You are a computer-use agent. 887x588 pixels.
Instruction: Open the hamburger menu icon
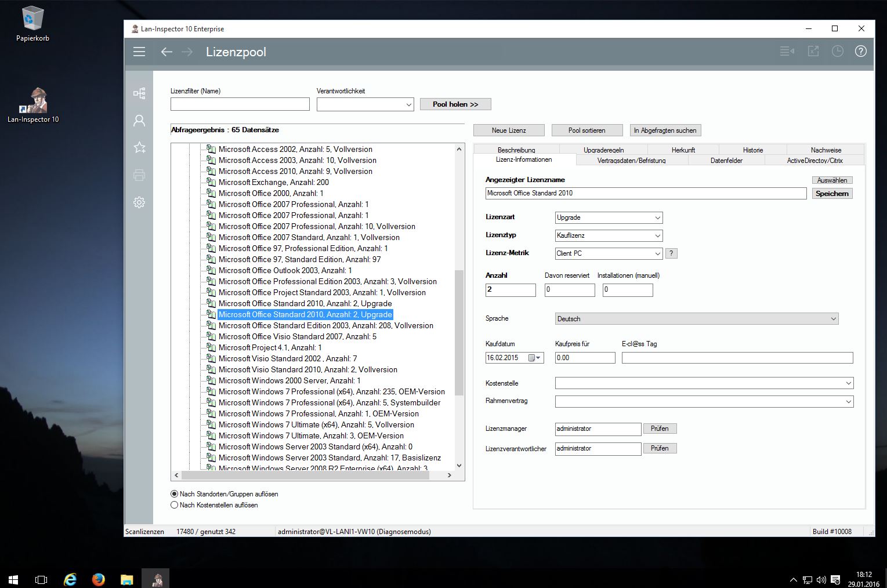pyautogui.click(x=139, y=52)
